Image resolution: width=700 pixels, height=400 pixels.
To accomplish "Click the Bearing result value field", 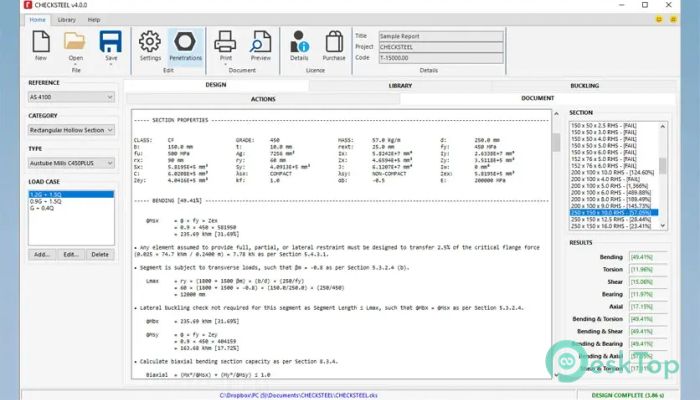I will tap(648, 295).
